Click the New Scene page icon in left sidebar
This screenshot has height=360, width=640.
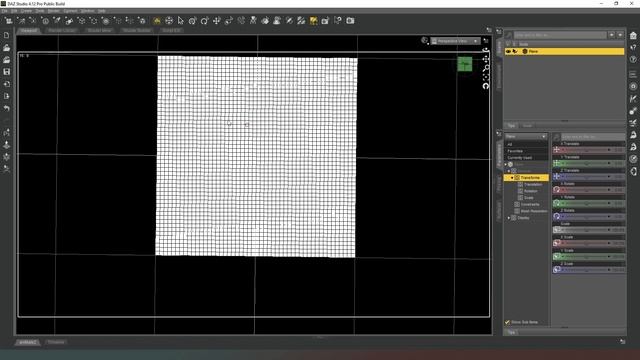tap(7, 36)
